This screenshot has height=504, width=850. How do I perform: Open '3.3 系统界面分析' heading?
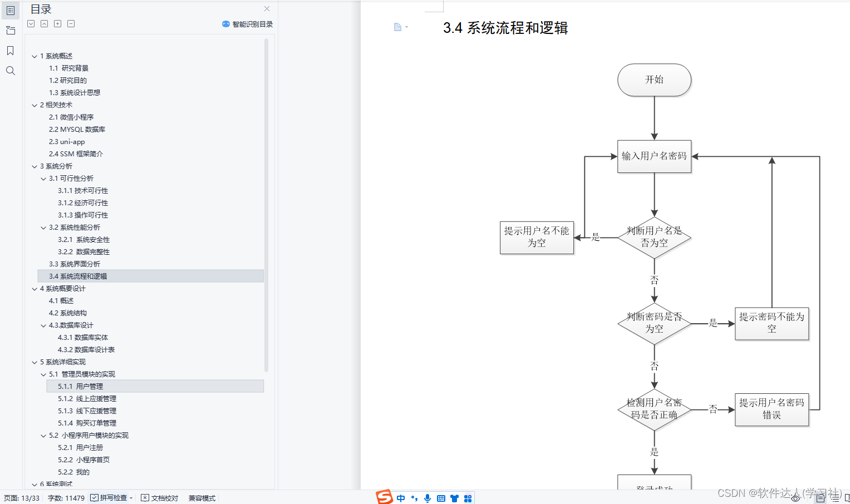[75, 264]
